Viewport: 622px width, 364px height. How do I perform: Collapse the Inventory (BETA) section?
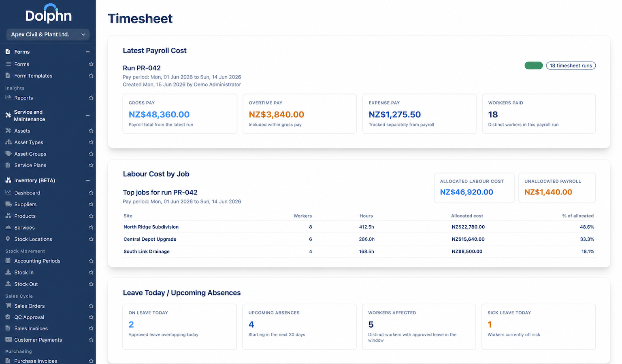coord(87,180)
